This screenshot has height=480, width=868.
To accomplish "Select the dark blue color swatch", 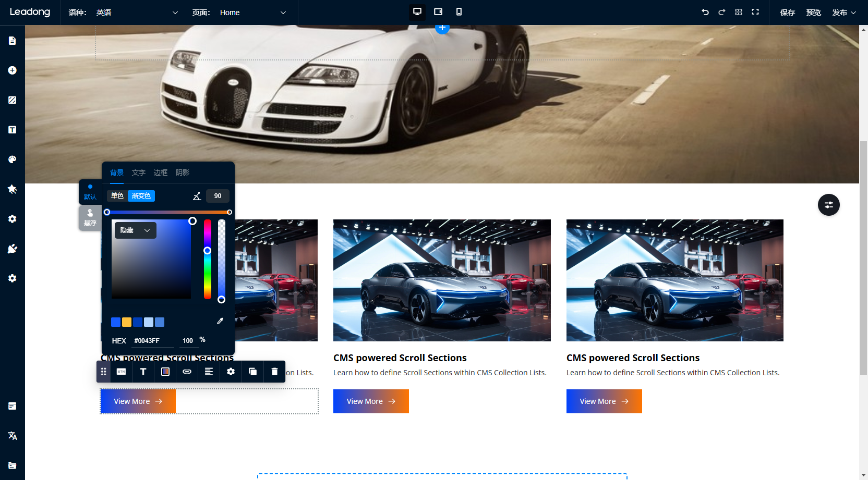I will point(138,322).
